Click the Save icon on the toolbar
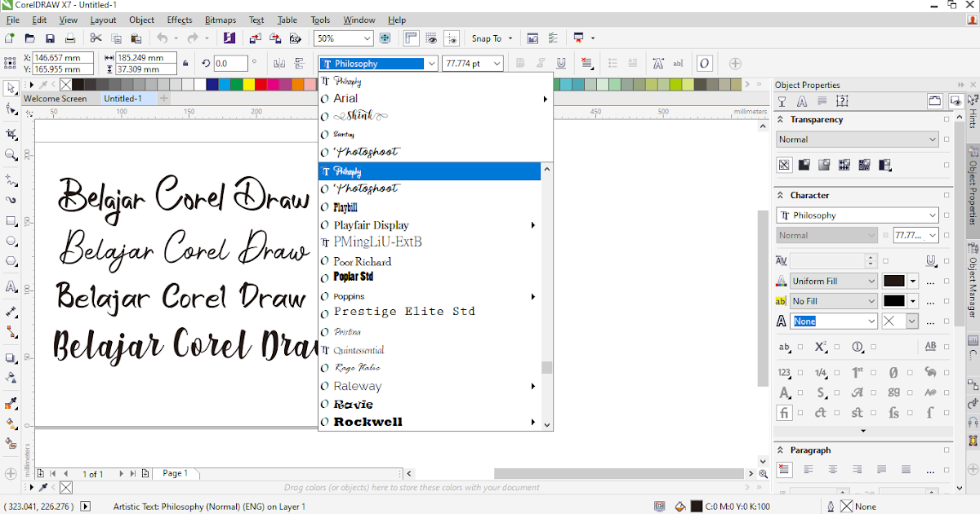980x514 pixels. point(51,38)
